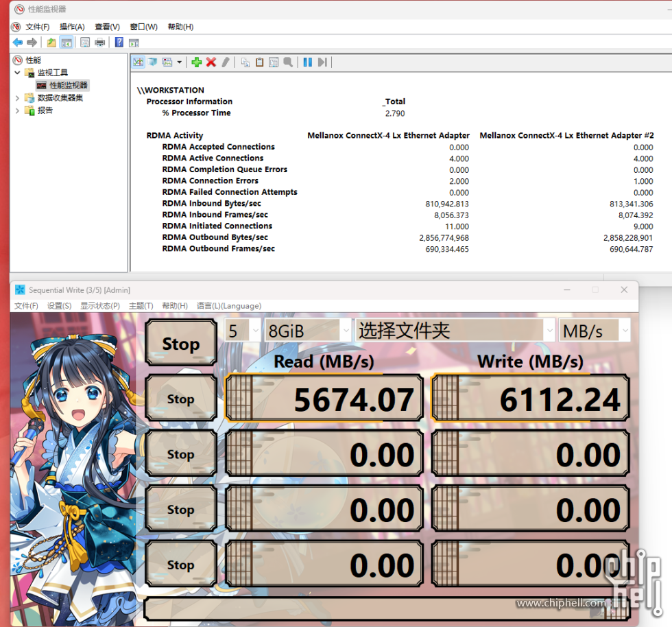Toggle Show/Hide Console Tree icon
Viewport: 672px width, 627px height.
click(67, 43)
